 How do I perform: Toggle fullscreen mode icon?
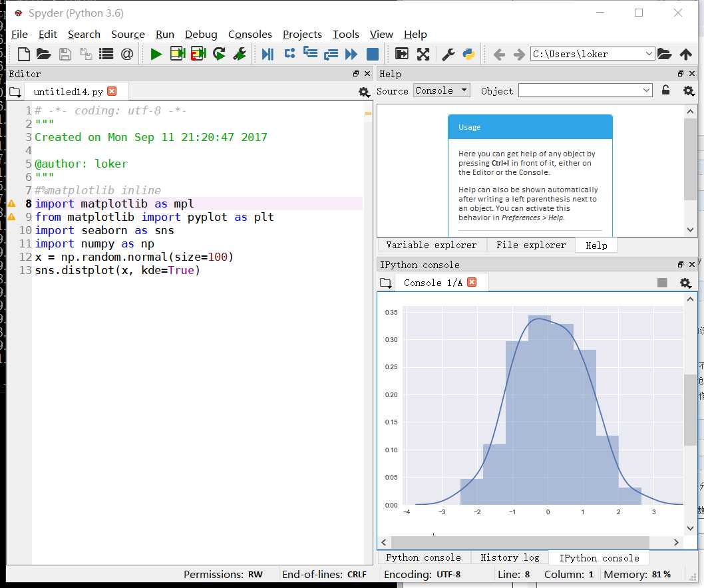[x=423, y=55]
